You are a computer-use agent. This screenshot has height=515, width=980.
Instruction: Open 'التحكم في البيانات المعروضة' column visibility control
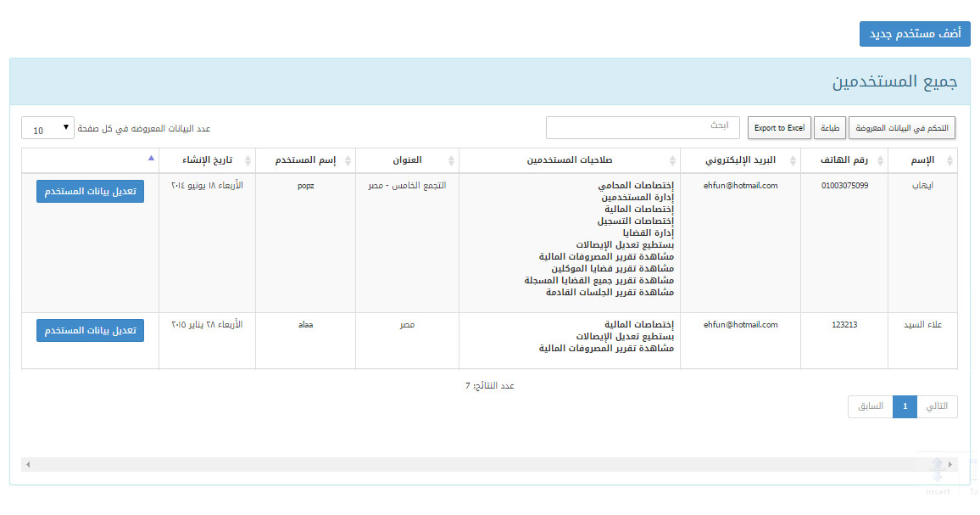pyautogui.click(x=902, y=128)
